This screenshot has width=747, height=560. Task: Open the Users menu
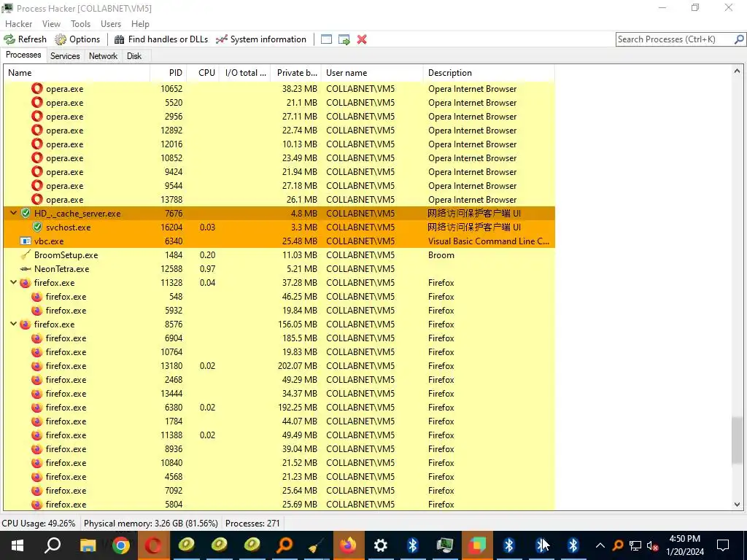[111, 24]
